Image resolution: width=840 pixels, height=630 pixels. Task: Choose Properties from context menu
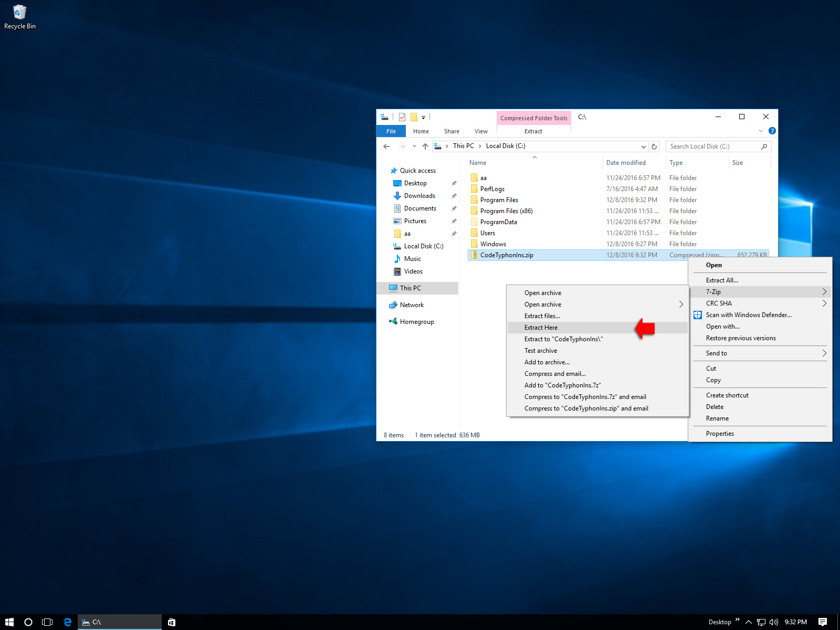point(760,434)
